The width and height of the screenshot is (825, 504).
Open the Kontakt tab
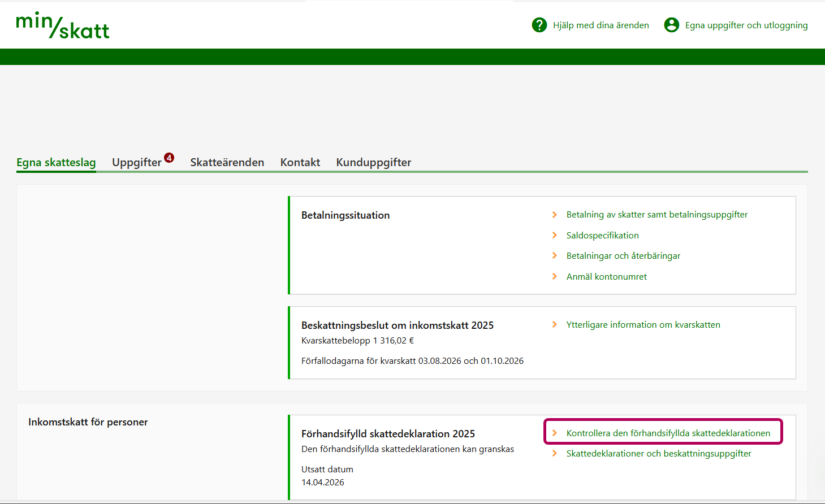tap(300, 162)
